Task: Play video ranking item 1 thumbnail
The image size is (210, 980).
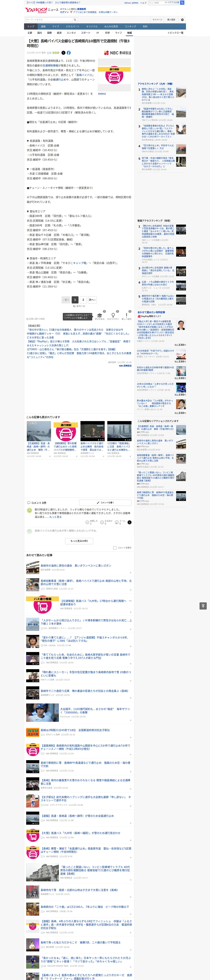Action: click(x=181, y=229)
